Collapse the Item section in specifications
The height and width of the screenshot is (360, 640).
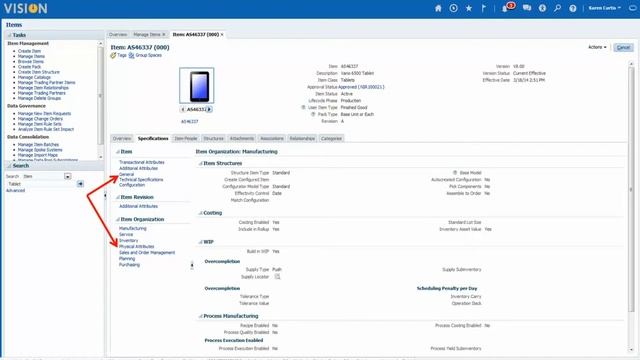click(x=118, y=152)
